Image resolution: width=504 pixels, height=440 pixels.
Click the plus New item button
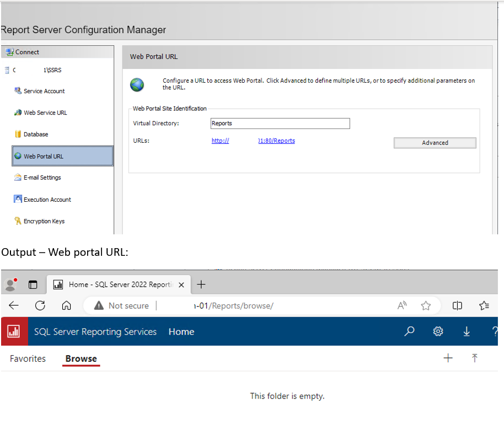448,358
